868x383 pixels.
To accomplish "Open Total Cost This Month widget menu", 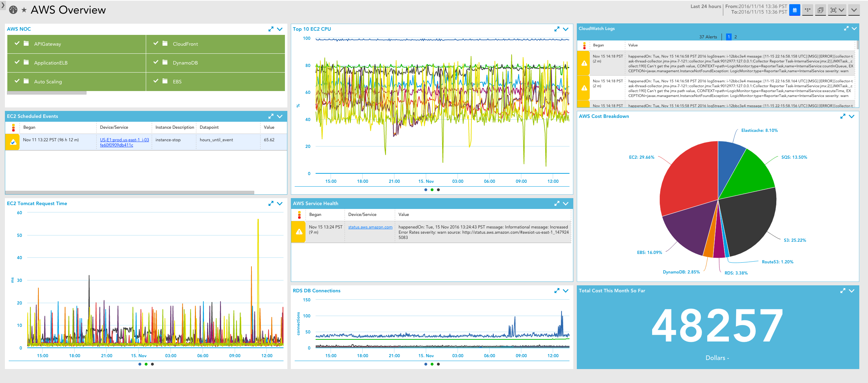I will [852, 291].
